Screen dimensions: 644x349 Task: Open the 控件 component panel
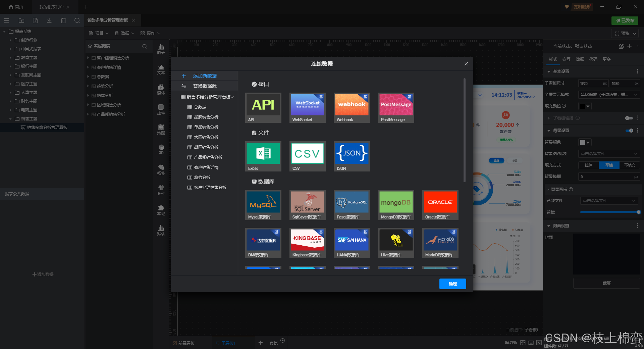click(161, 109)
